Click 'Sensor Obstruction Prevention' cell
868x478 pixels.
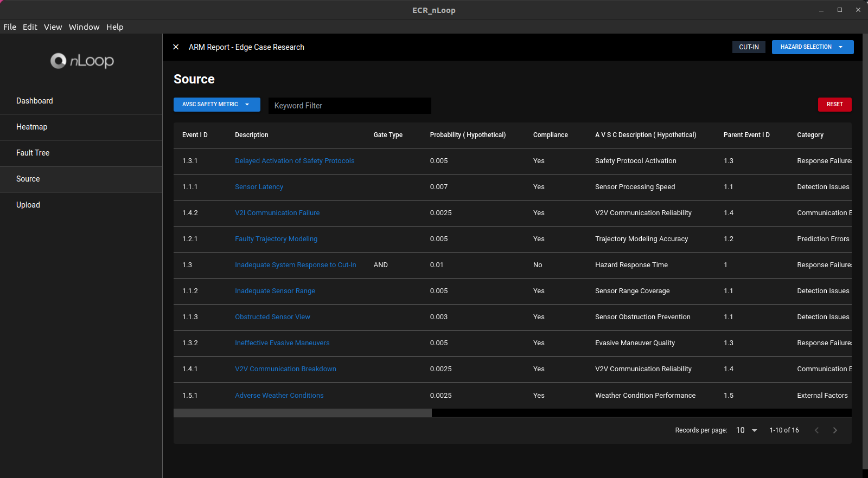(643, 317)
